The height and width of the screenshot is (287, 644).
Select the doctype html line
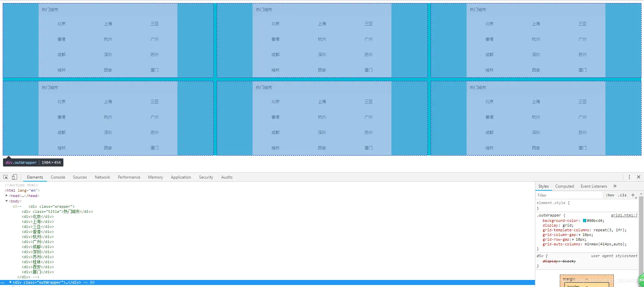pyautogui.click(x=21, y=185)
